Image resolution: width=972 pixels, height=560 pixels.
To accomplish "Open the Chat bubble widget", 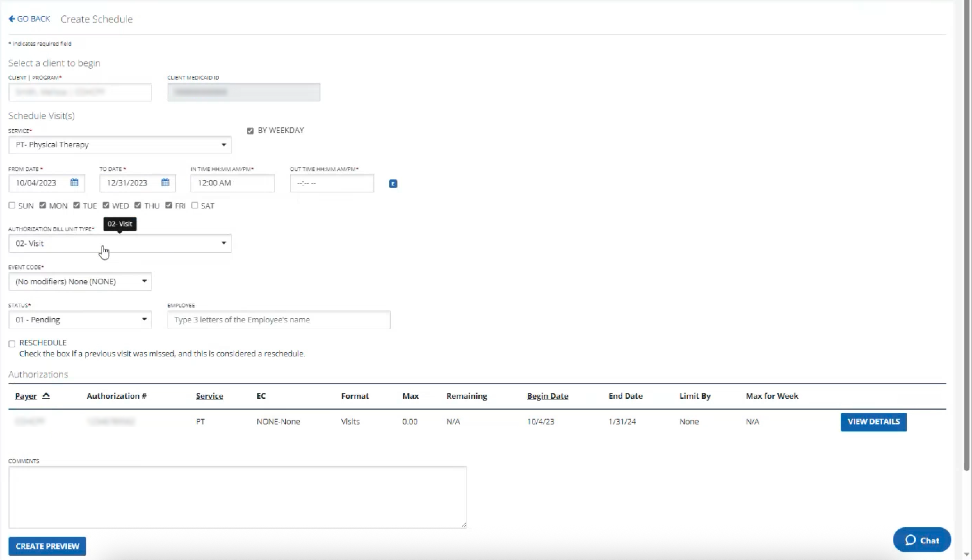I will 922,540.
